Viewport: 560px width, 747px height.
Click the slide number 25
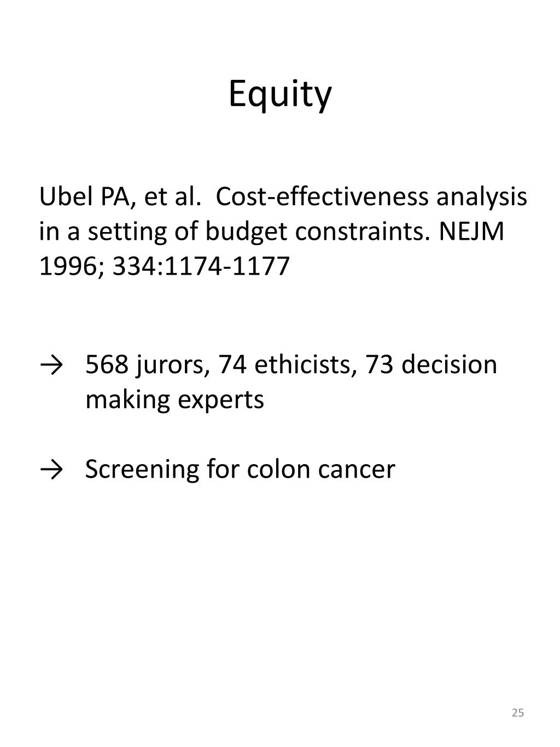[x=518, y=713]
